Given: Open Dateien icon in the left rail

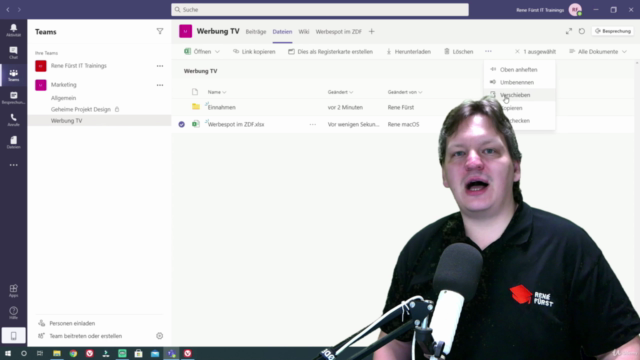Looking at the screenshot, I should pos(13,142).
